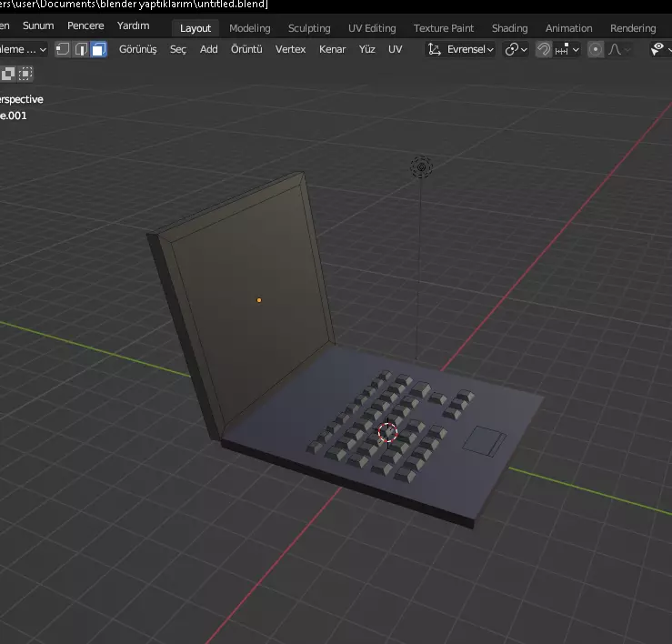This screenshot has width=672, height=644.
Task: Open the Yüz menu
Action: coord(366,49)
